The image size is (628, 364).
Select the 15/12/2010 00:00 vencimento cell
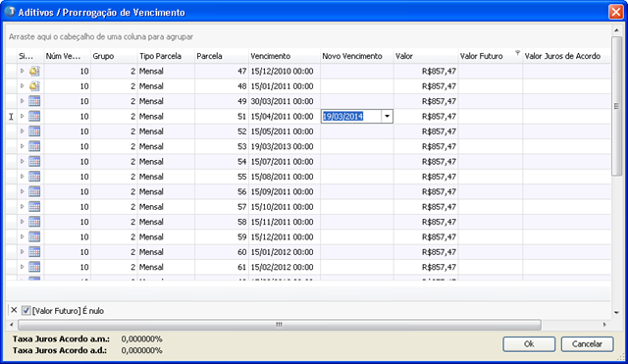point(285,72)
